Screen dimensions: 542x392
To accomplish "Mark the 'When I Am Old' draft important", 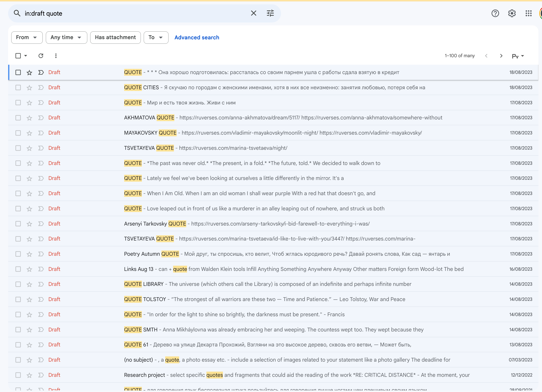I will coord(41,193).
